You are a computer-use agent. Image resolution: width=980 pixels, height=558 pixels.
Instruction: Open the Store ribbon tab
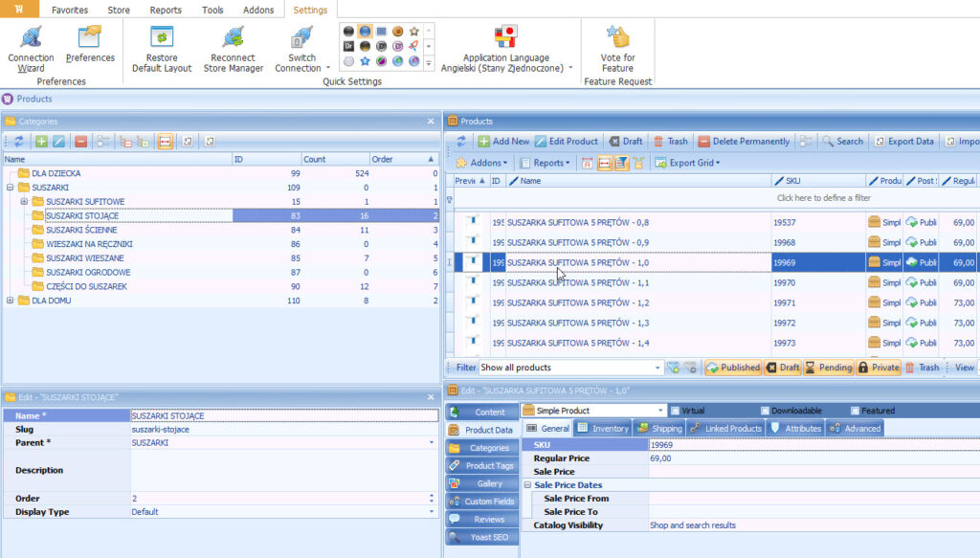[119, 10]
